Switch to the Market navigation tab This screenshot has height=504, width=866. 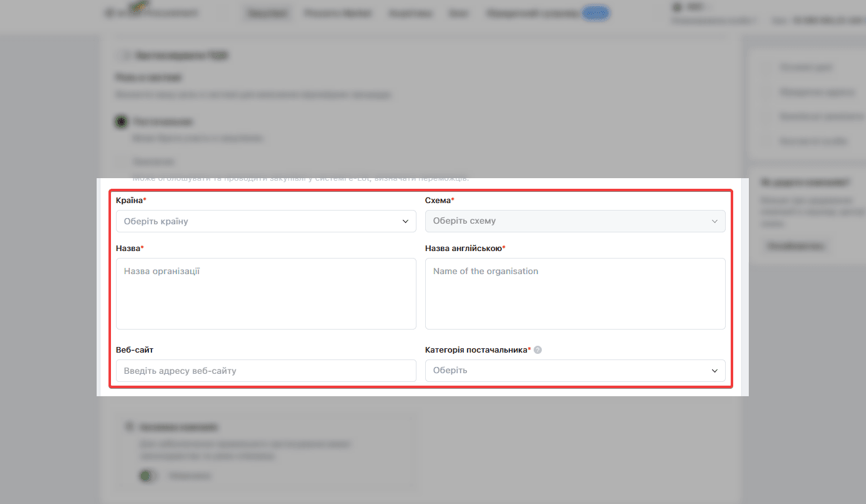337,13
